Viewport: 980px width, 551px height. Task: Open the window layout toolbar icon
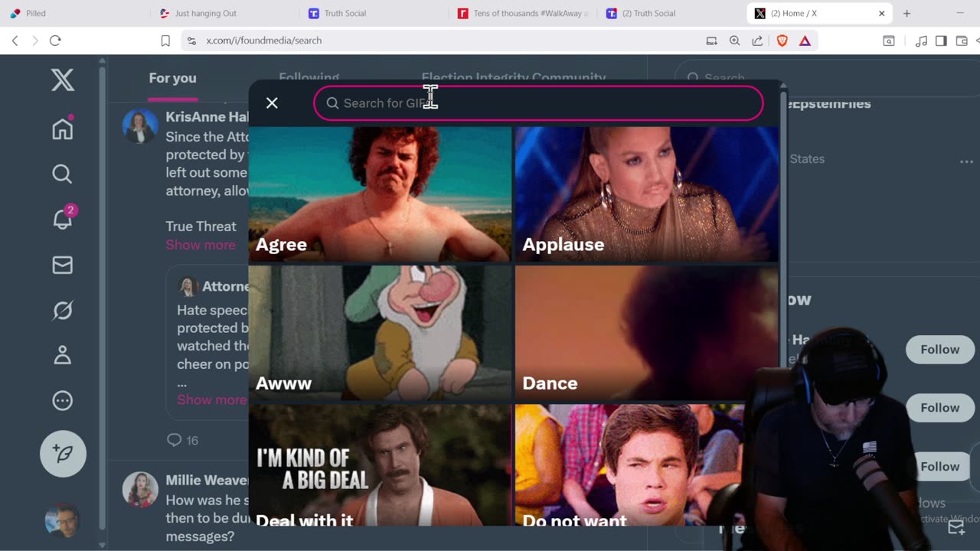pyautogui.click(x=889, y=41)
